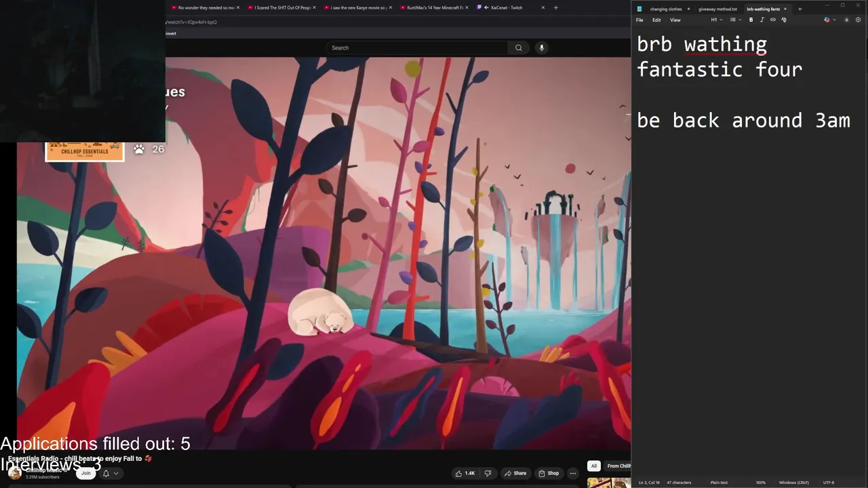
Task: Click the suggested video thumbnail below chips
Action: pos(608,483)
